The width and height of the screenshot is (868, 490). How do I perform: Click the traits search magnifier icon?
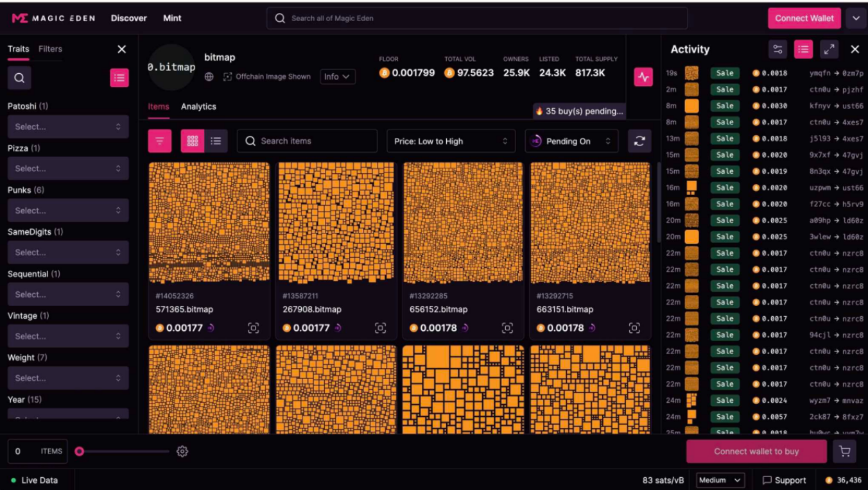19,78
